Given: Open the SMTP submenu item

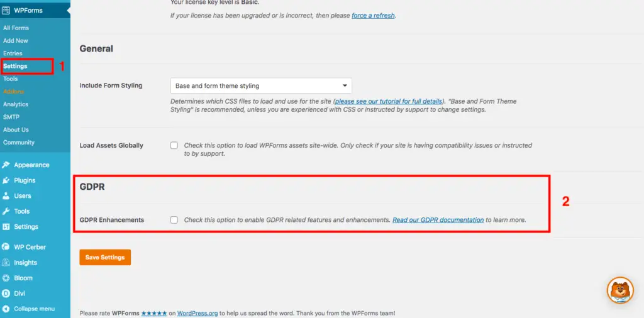Looking at the screenshot, I should [11, 117].
